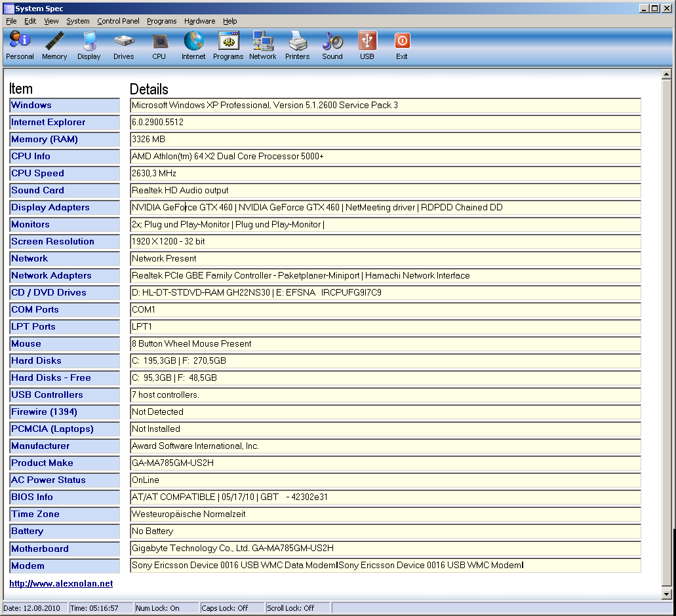Click the Firewire (1394) item button

tap(65, 412)
